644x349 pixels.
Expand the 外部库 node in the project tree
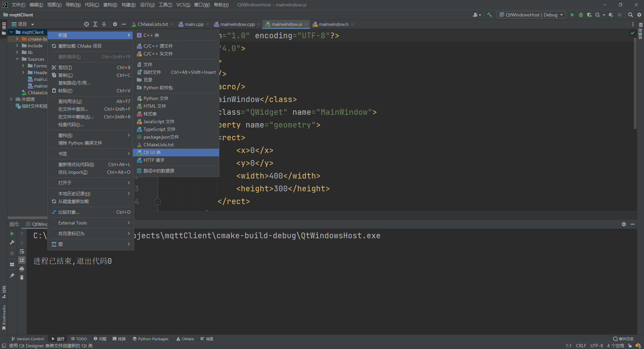pos(11,99)
